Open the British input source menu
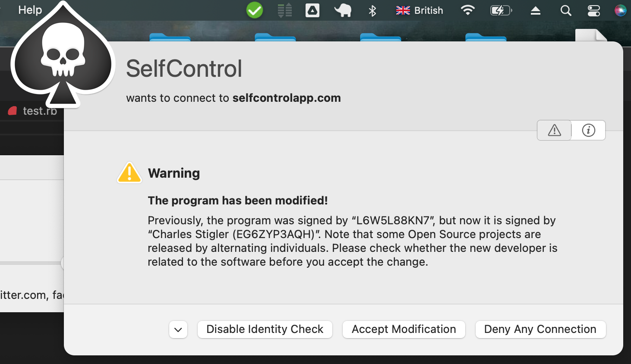 (418, 10)
